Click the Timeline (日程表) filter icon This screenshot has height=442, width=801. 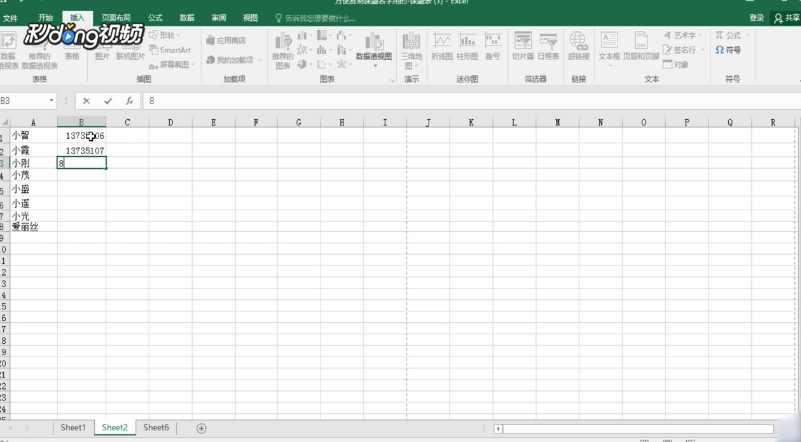[x=548, y=46]
